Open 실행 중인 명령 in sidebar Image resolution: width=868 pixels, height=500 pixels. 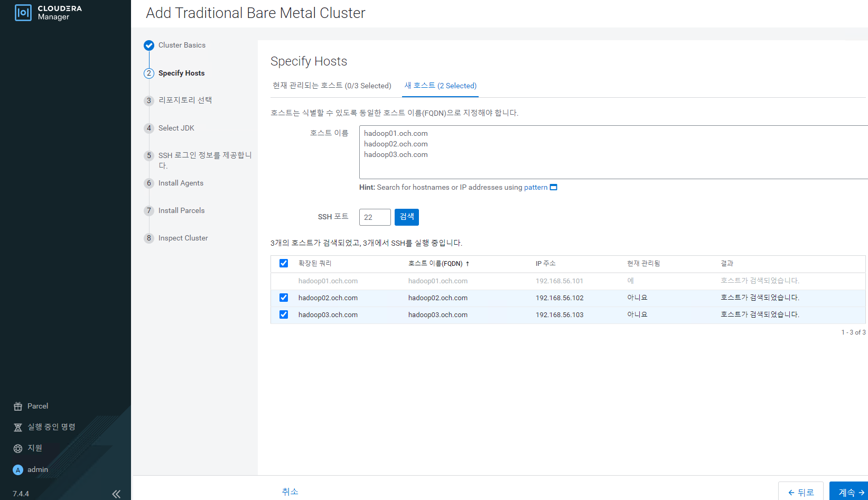click(51, 427)
